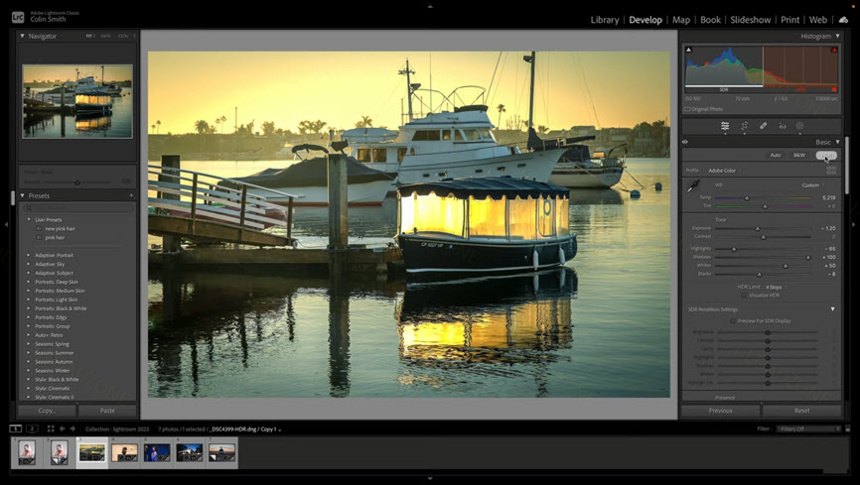860x485 pixels.
Task: Switch to the Print module
Action: tap(790, 20)
